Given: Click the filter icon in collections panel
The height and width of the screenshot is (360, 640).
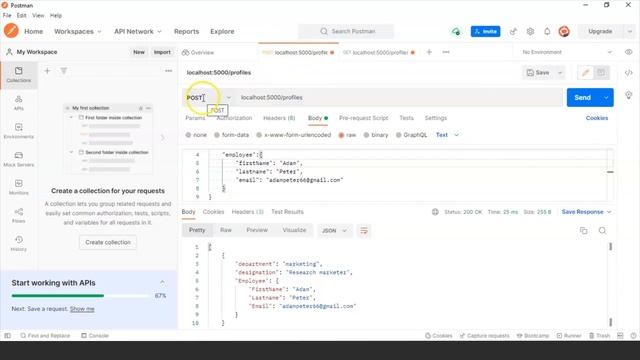Looking at the screenshot, I should (64, 71).
